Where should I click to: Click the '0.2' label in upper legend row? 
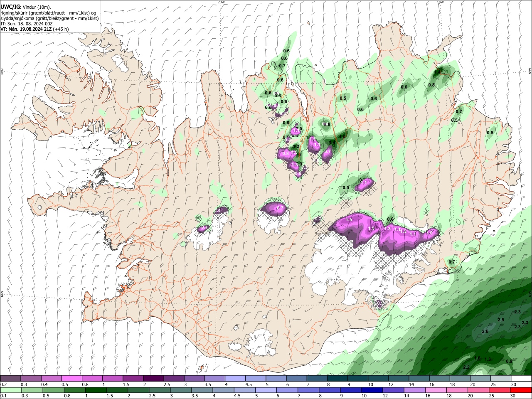4,384
